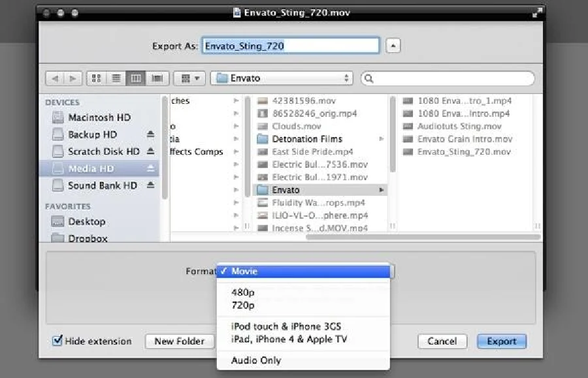The image size is (588, 378).
Task: Click the Export As filename field
Action: pyautogui.click(x=291, y=46)
